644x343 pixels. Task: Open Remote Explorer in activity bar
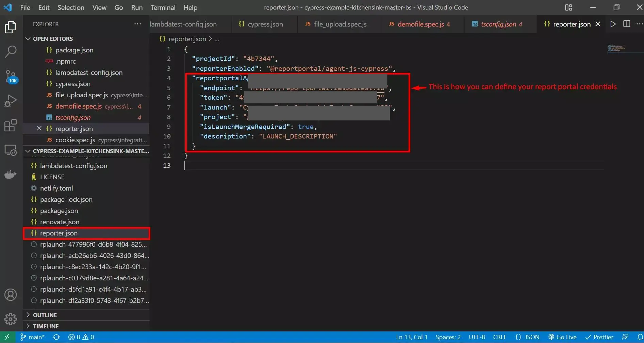tap(11, 150)
